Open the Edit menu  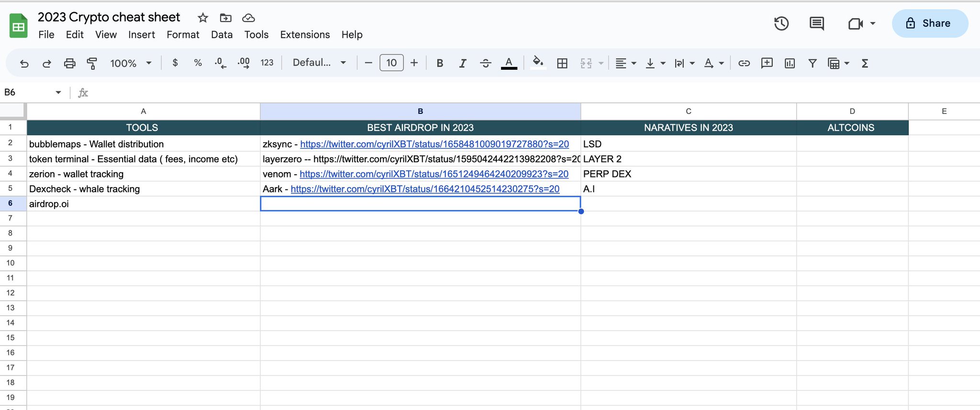(x=75, y=34)
